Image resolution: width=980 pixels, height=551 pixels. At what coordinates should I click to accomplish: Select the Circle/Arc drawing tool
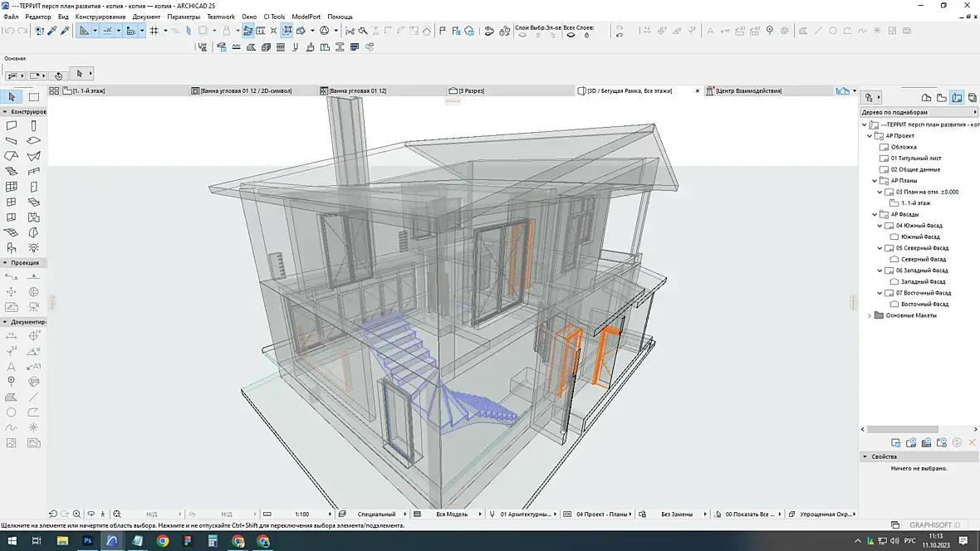pyautogui.click(x=12, y=412)
